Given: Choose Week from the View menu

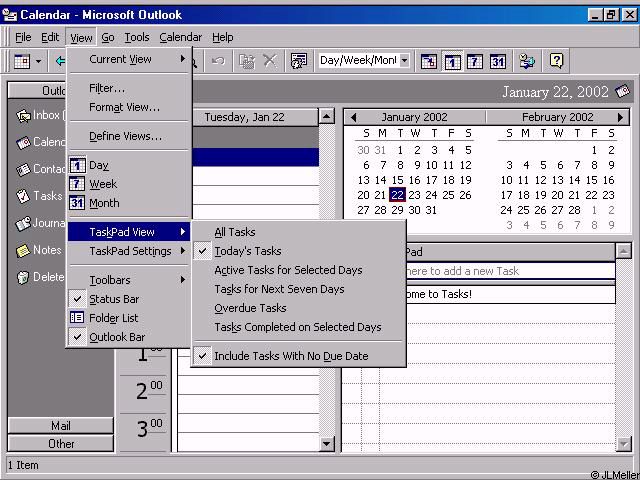Looking at the screenshot, I should (129, 184).
